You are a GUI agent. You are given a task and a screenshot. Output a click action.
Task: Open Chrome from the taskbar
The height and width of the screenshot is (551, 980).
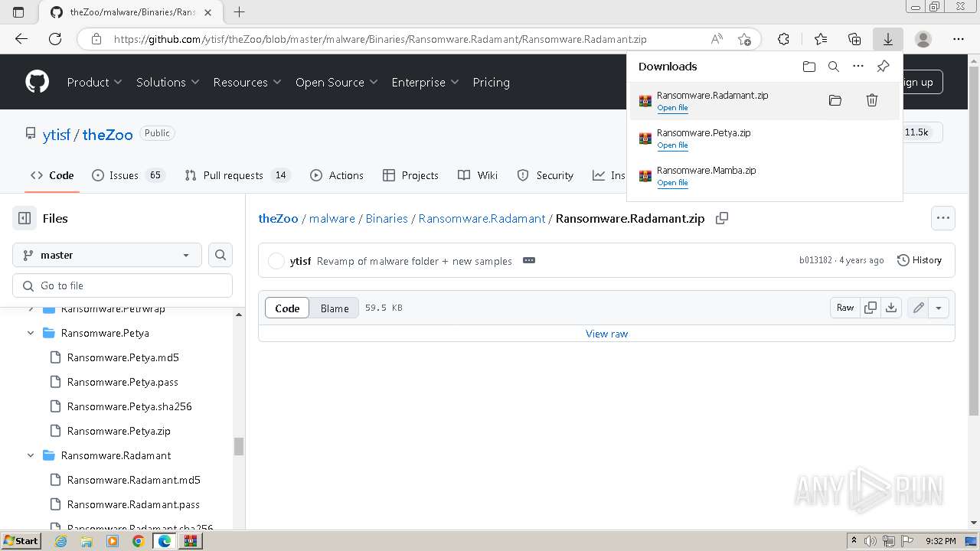point(139,541)
